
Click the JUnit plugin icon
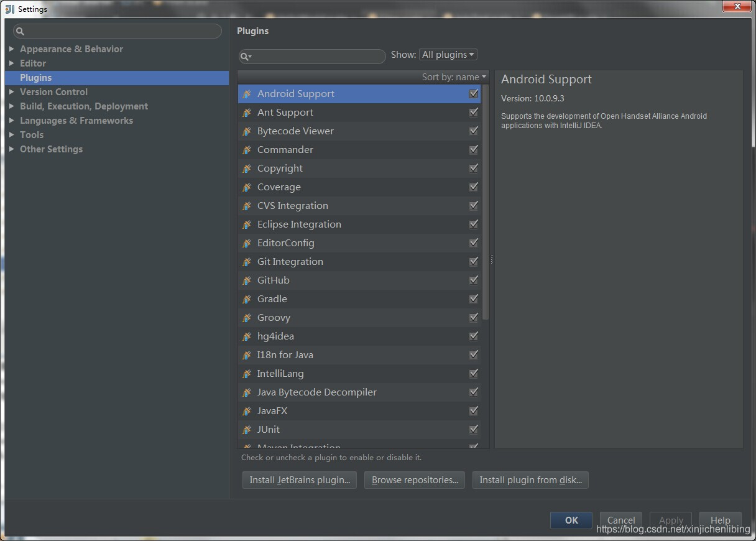[x=247, y=430]
